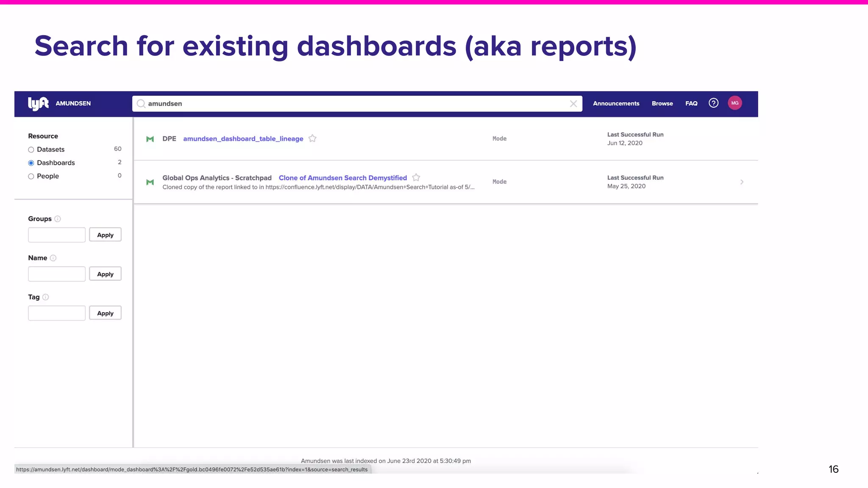The width and height of the screenshot is (868, 488).
Task: Clear the search box with X
Action: [x=573, y=104]
